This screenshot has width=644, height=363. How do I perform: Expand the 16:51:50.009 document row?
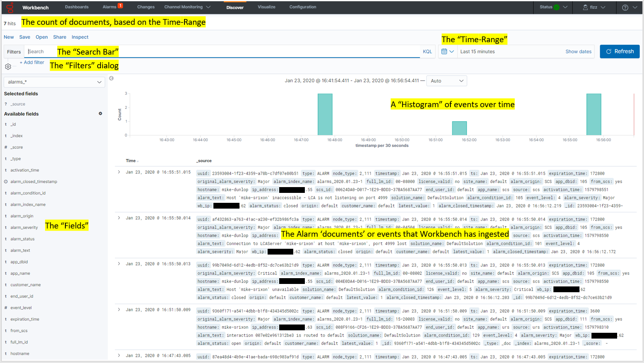[119, 310]
